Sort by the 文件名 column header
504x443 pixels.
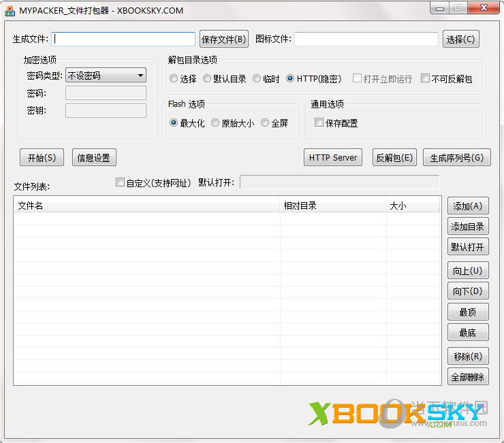pos(147,206)
